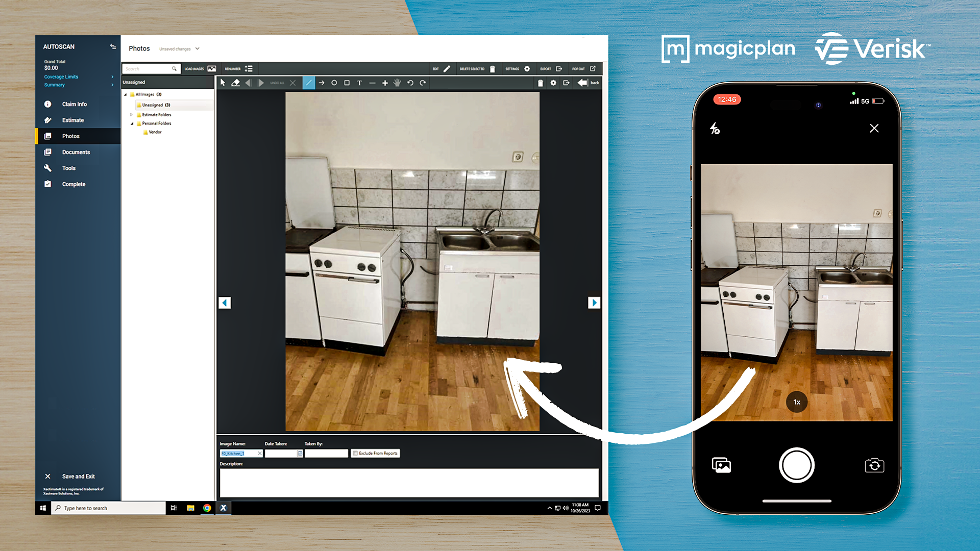The image size is (980, 551).
Task: Rotate image counterclockwise
Action: (x=410, y=83)
